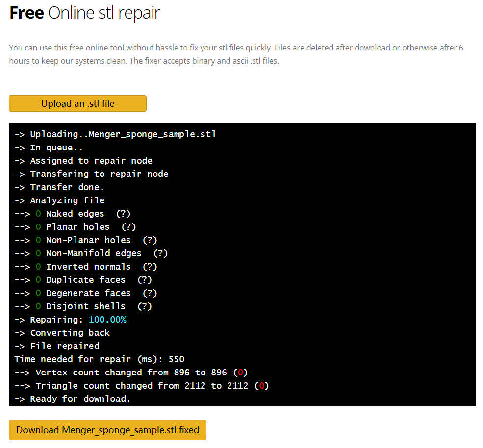Image resolution: width=483 pixels, height=448 pixels.
Task: Open the help (?) for Inverted normals
Action: [150, 267]
